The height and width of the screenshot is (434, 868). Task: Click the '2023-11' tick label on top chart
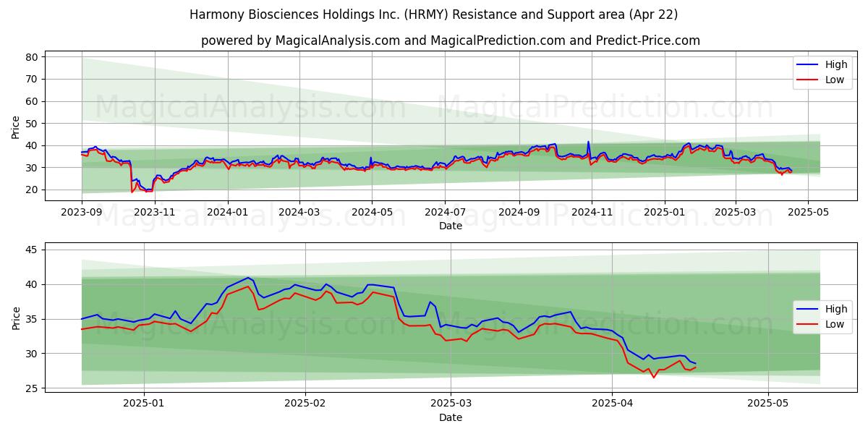[x=155, y=213]
